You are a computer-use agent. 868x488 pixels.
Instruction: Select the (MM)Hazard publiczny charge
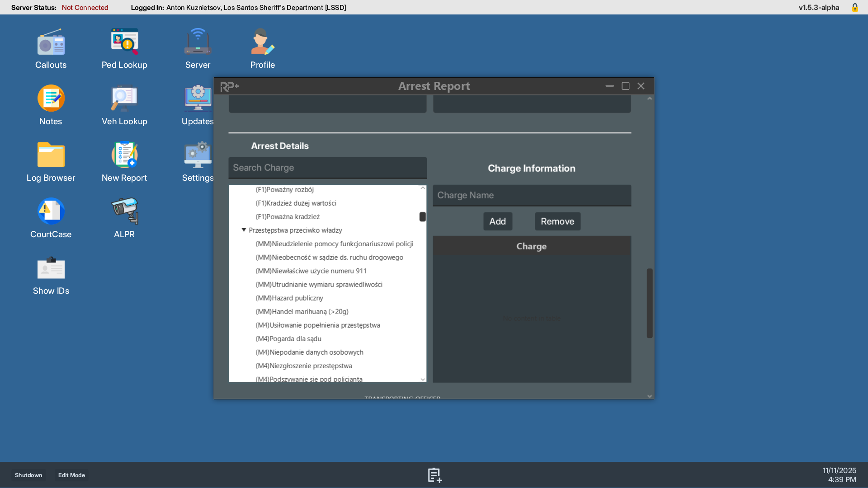click(289, 298)
